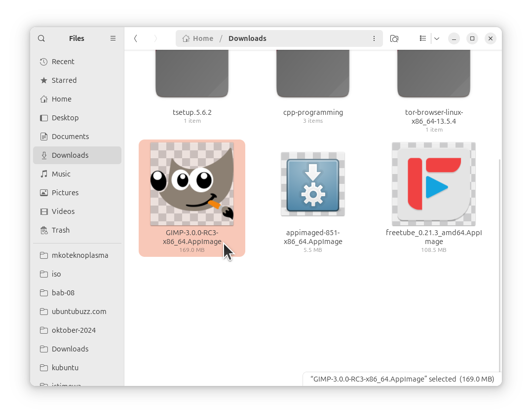Image resolution: width=532 pixels, height=419 pixels.
Task: Click the vertical scrollbar in file view
Action: pyautogui.click(x=500, y=265)
